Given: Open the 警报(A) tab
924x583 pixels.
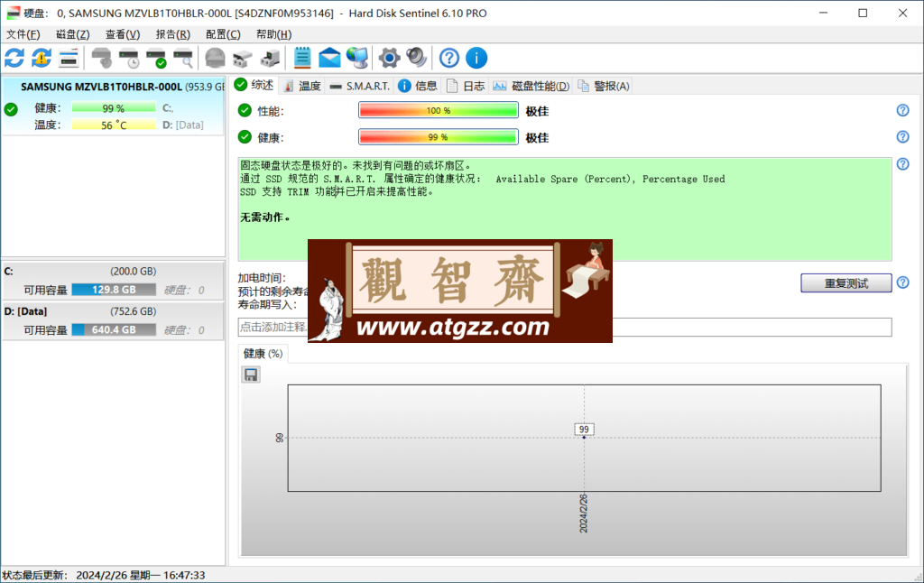Looking at the screenshot, I should pos(604,86).
